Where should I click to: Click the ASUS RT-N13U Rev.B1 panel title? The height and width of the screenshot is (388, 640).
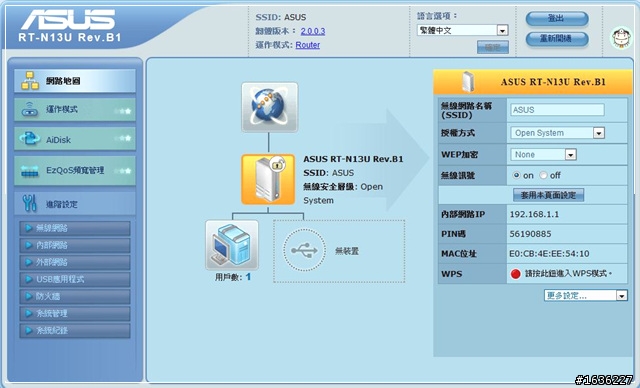(x=553, y=82)
